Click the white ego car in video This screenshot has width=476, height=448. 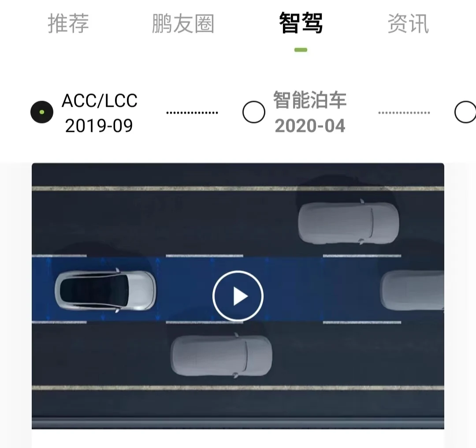click(105, 291)
